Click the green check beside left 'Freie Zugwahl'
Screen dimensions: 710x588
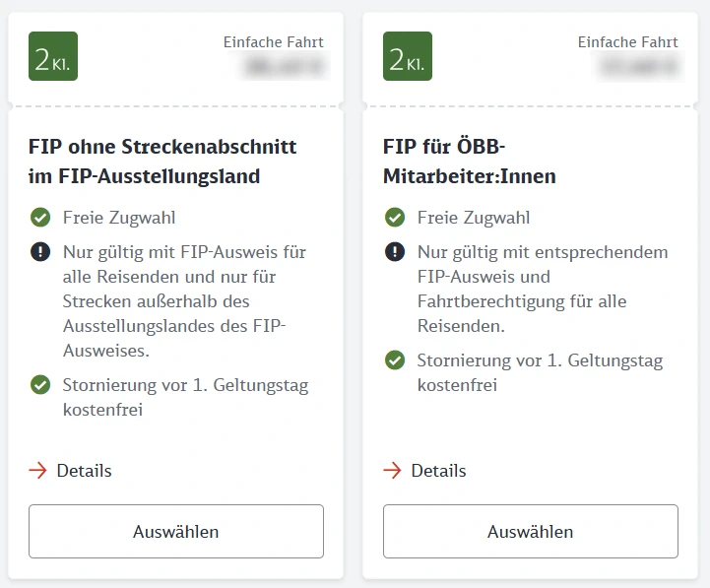click(x=40, y=218)
